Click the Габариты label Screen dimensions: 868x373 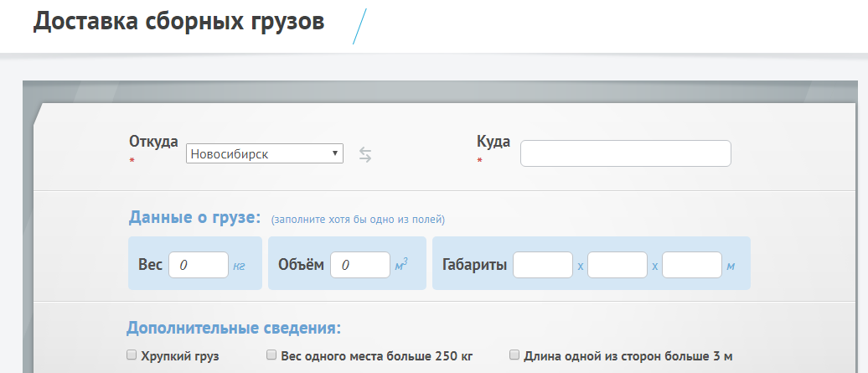475,265
